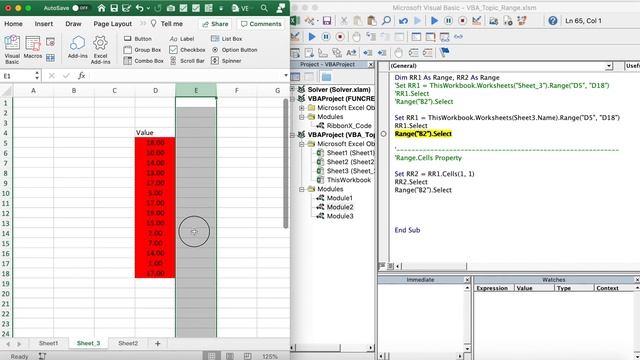Insert a Checkbox form control
Screen dimensions: 640x360
tap(187, 50)
